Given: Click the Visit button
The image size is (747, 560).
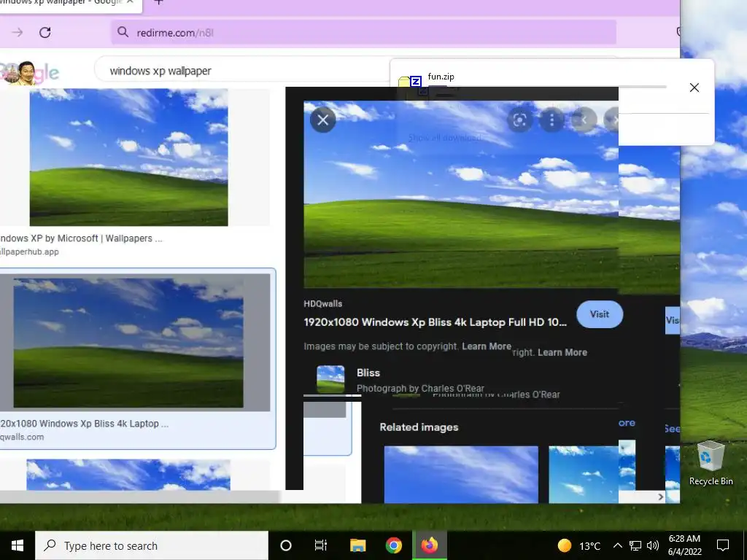Looking at the screenshot, I should (600, 314).
